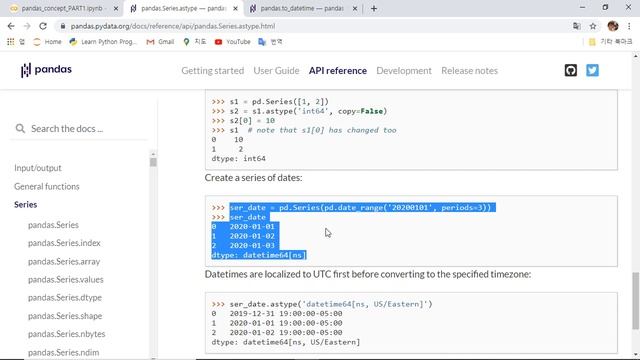
Task: Select the Series section in sidebar
Action: pyautogui.click(x=25, y=204)
